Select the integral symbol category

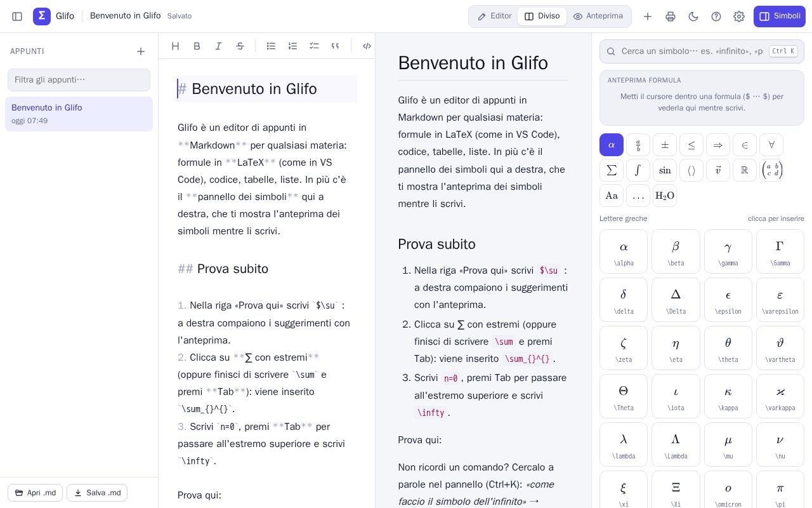pyautogui.click(x=638, y=170)
